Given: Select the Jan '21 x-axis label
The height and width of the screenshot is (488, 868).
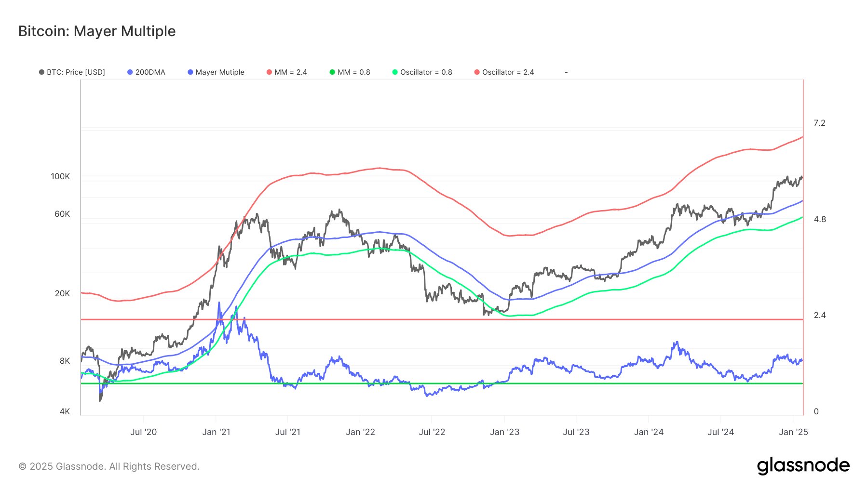Looking at the screenshot, I should [216, 432].
